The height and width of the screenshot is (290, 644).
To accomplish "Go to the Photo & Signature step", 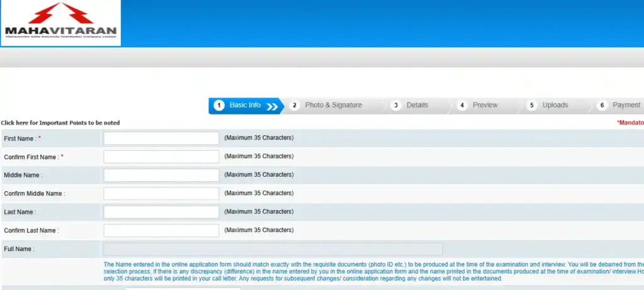I will pyautogui.click(x=333, y=105).
